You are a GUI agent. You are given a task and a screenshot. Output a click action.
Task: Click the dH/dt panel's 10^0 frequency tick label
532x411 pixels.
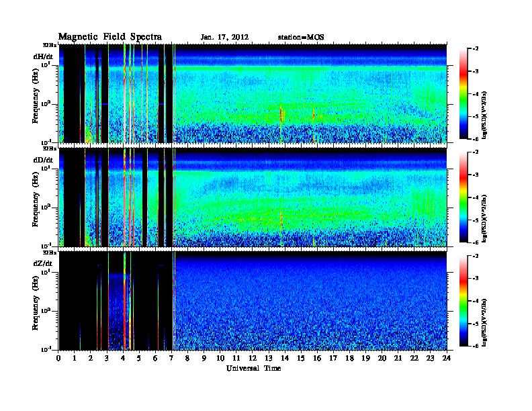click(45, 103)
